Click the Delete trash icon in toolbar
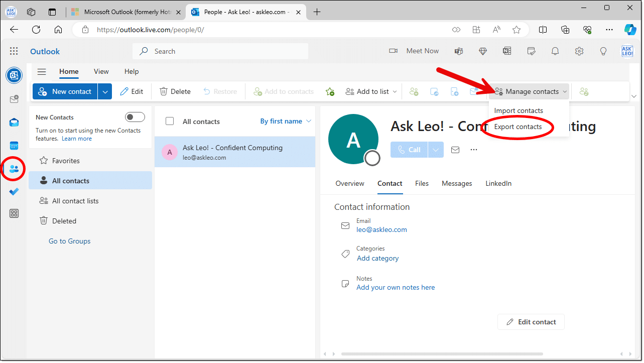This screenshot has height=363, width=644. 175,91
